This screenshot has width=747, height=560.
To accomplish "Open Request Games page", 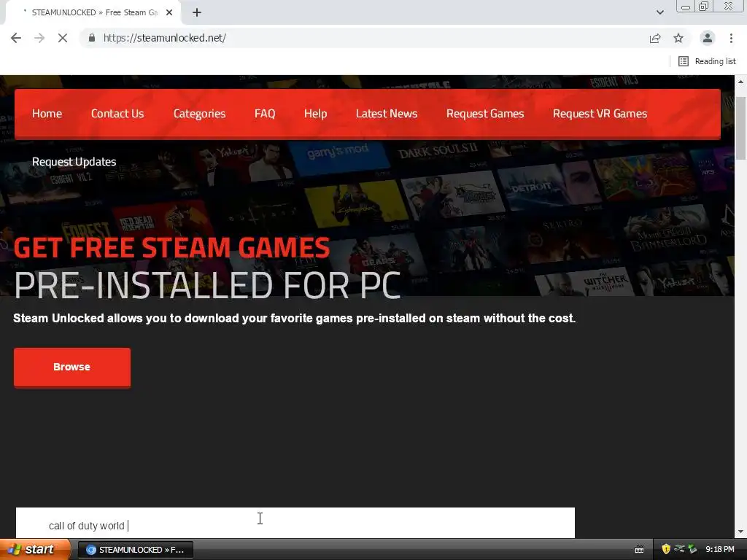I will pos(485,114).
